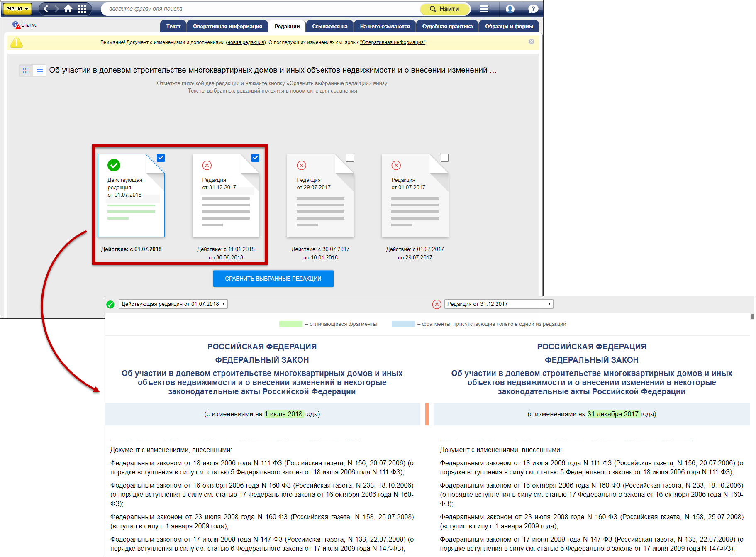Switch to the Текст tab
Viewport: 756px width, 557px height.
point(173,26)
